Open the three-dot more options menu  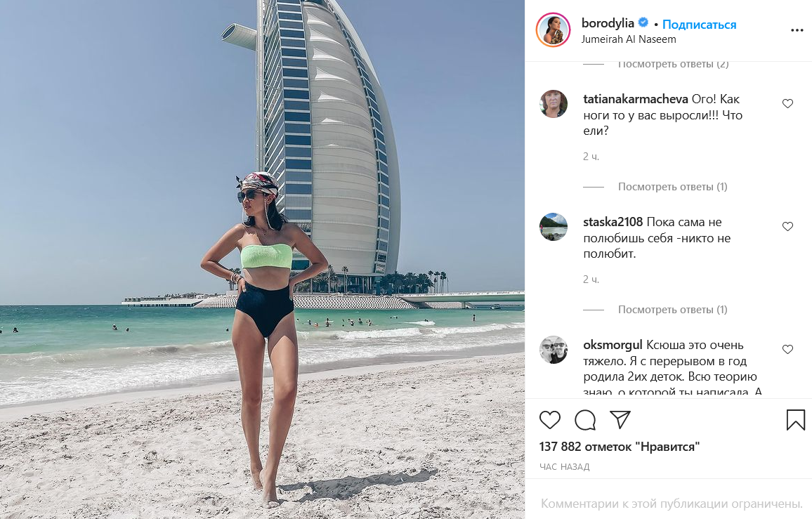pos(797,31)
